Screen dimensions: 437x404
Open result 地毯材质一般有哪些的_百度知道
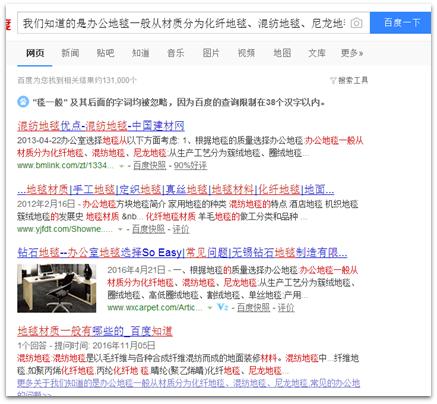95,331
